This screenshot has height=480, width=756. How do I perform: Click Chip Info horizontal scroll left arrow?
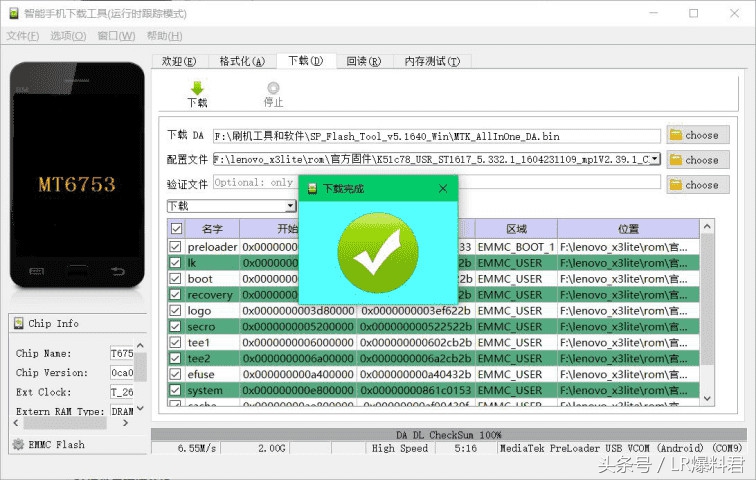coord(16,423)
